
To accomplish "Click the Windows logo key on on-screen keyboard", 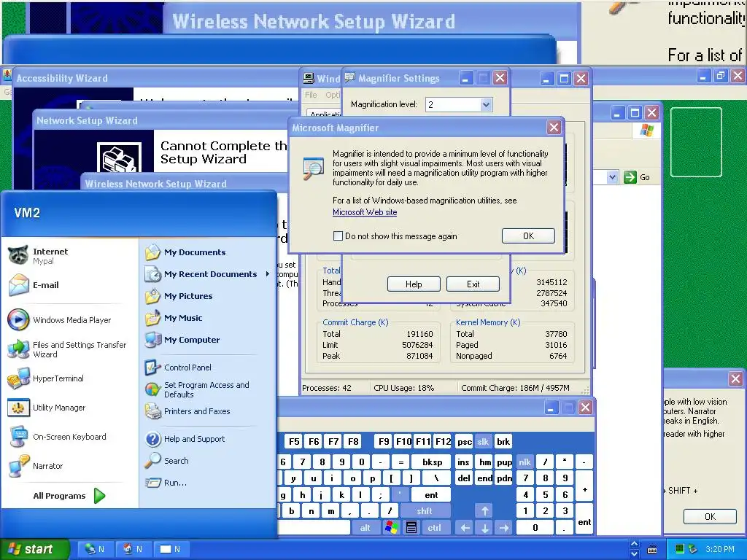I will (392, 528).
